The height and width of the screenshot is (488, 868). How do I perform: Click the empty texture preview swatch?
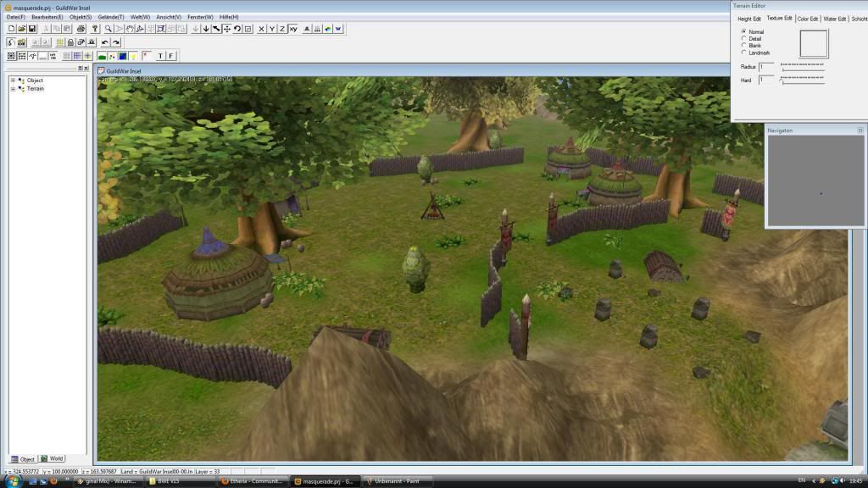[814, 44]
